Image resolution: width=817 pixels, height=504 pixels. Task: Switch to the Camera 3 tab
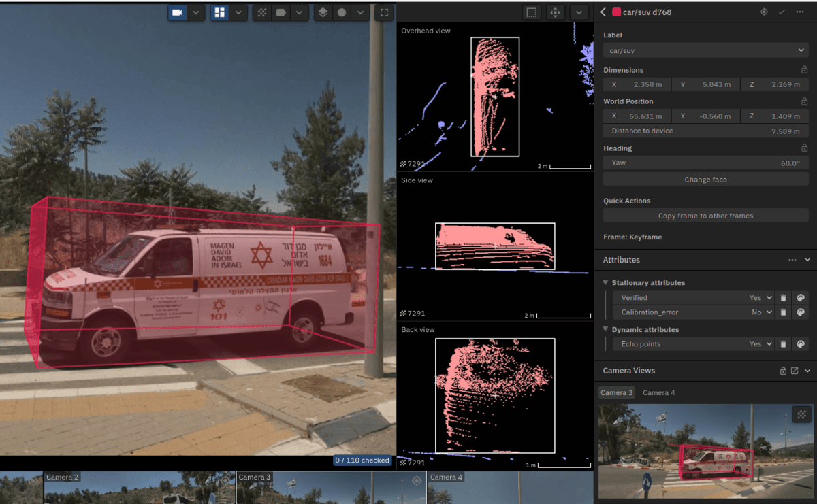(616, 392)
